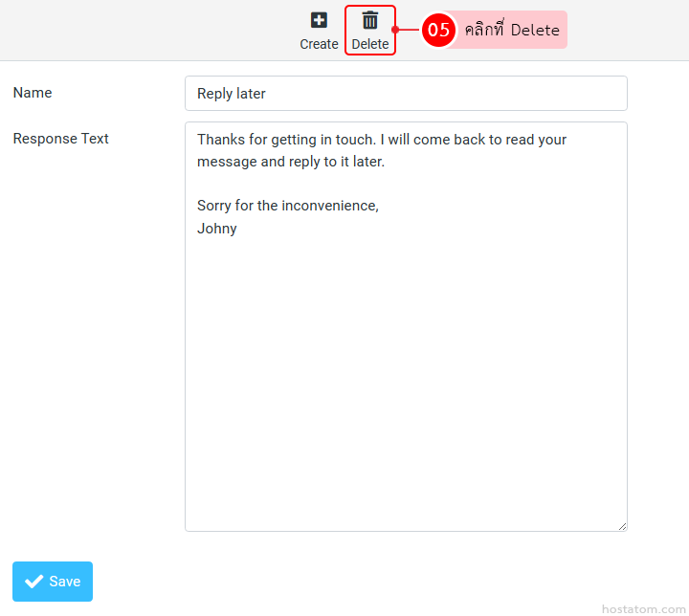Click the Create plus icon
Image resolution: width=689 pixels, height=616 pixels.
(319, 20)
